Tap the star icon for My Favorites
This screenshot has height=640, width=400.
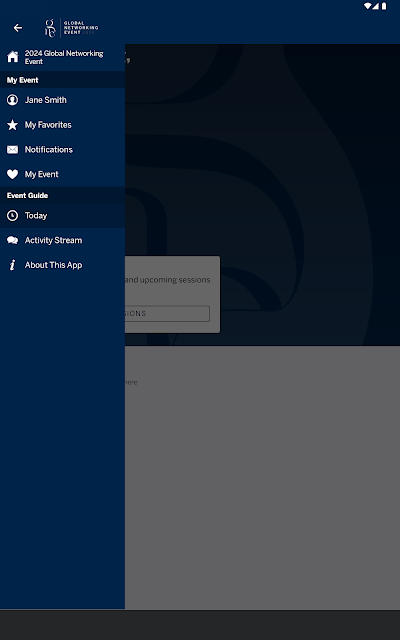(x=13, y=125)
